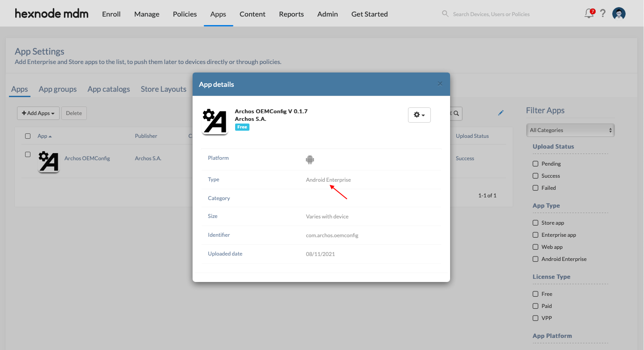Toggle the select-all apps checkbox
This screenshot has width=644, height=350.
click(28, 136)
